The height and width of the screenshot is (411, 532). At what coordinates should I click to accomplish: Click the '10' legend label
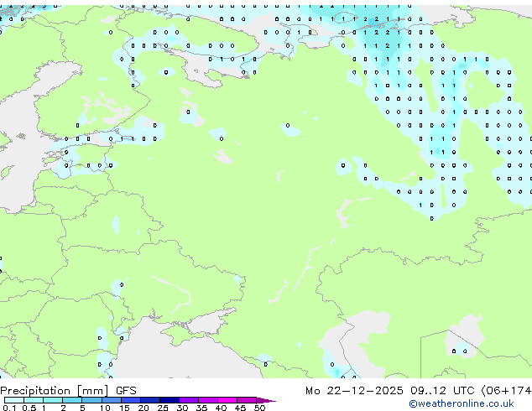(x=105, y=408)
